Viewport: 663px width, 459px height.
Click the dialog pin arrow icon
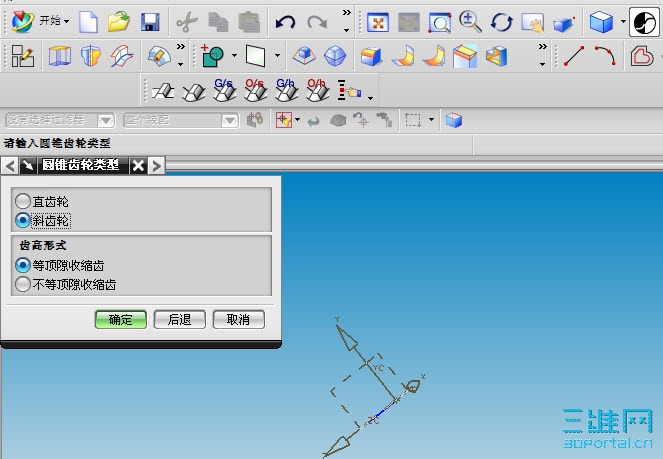point(28,166)
